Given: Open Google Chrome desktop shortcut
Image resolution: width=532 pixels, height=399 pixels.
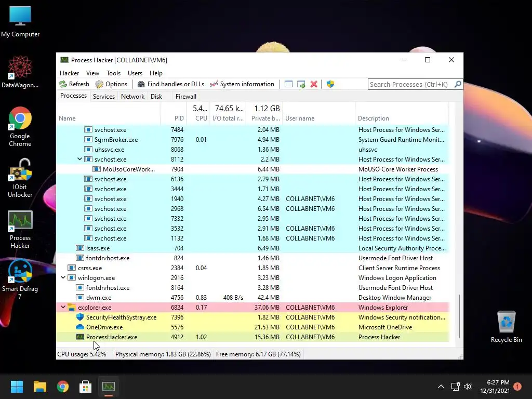Looking at the screenshot, I should tap(20, 127).
